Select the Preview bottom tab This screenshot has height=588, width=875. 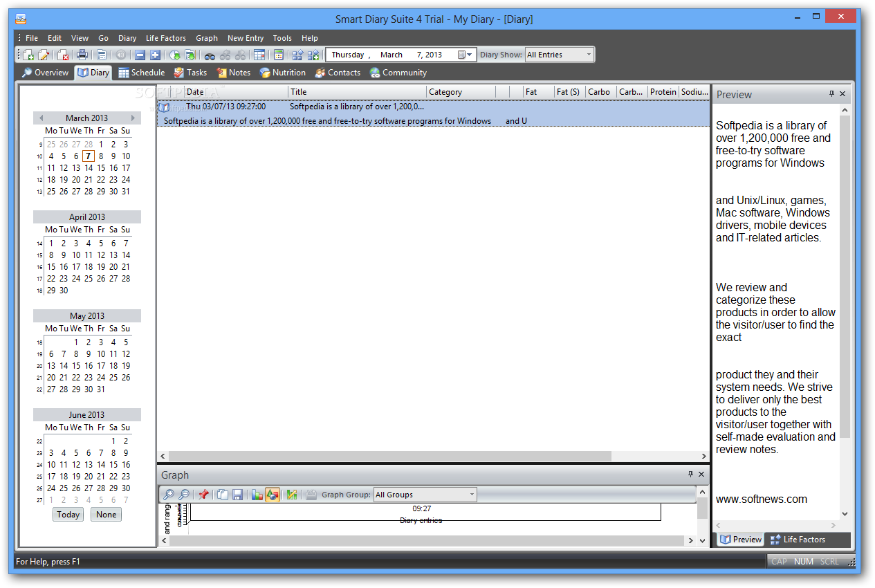pos(741,540)
